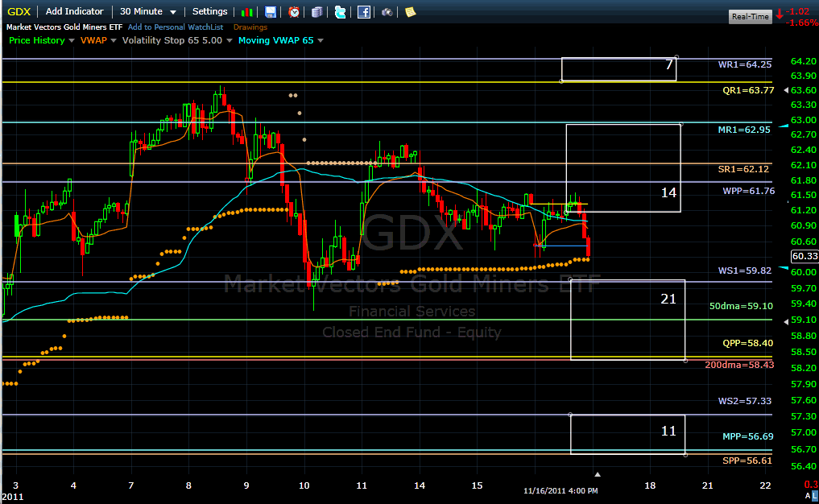Image resolution: width=819 pixels, height=504 pixels.
Task: Click the MPP=56.69 pivot label
Action: (748, 436)
